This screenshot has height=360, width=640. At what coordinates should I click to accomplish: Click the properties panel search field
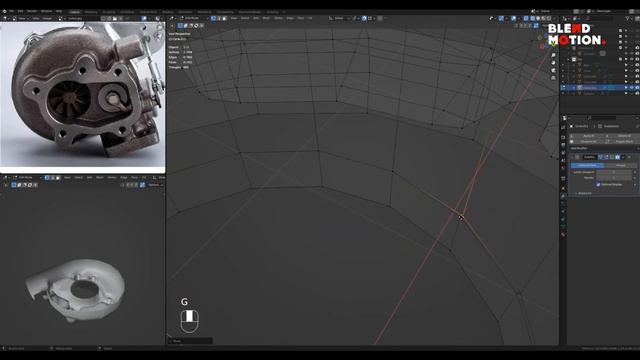603,118
